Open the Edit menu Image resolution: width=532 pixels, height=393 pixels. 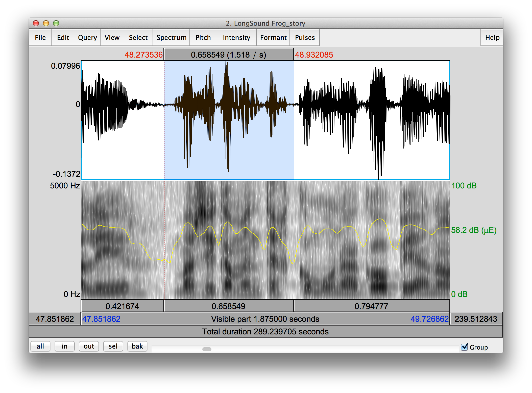click(x=63, y=37)
